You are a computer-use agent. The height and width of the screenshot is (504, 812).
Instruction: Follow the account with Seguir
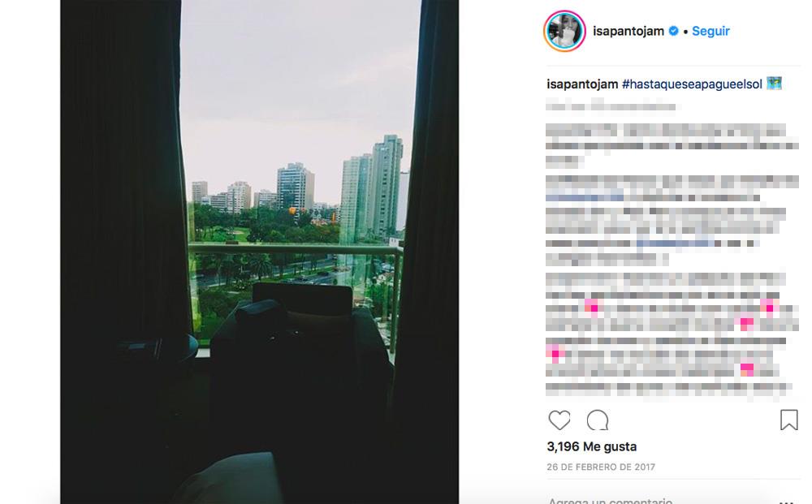[x=710, y=31]
